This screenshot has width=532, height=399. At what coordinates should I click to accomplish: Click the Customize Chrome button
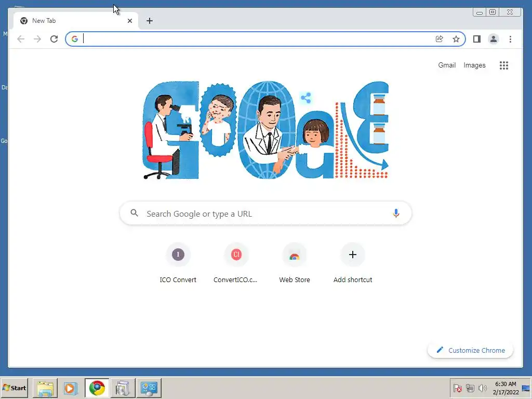(x=470, y=350)
